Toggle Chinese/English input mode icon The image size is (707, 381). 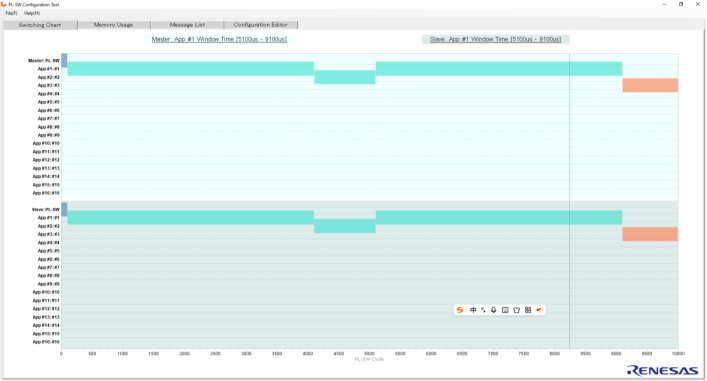(473, 310)
